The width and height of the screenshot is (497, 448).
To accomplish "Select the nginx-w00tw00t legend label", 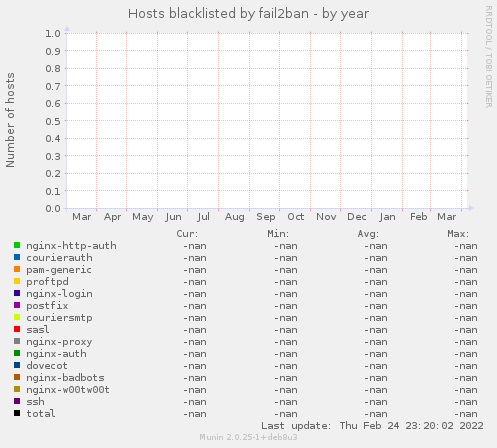I will point(68,390).
